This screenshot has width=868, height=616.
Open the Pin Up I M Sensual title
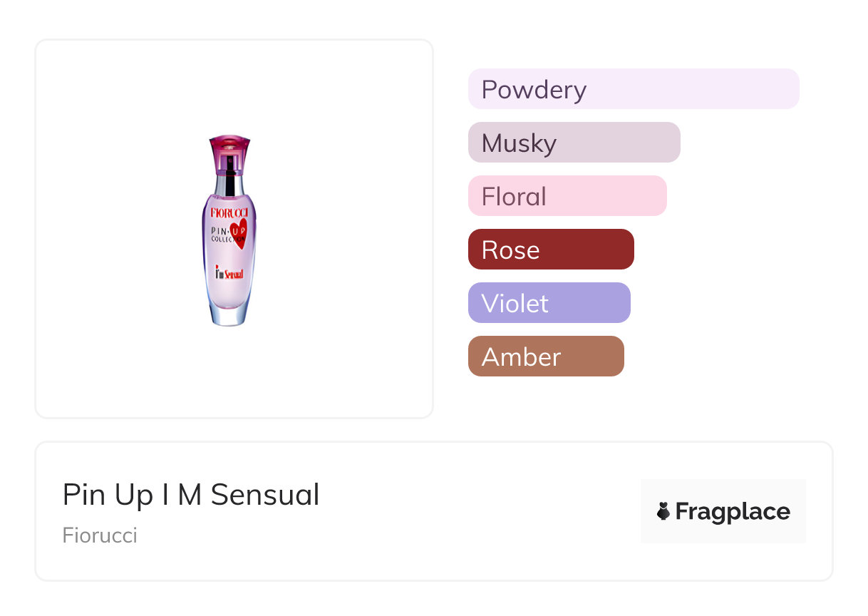point(191,495)
